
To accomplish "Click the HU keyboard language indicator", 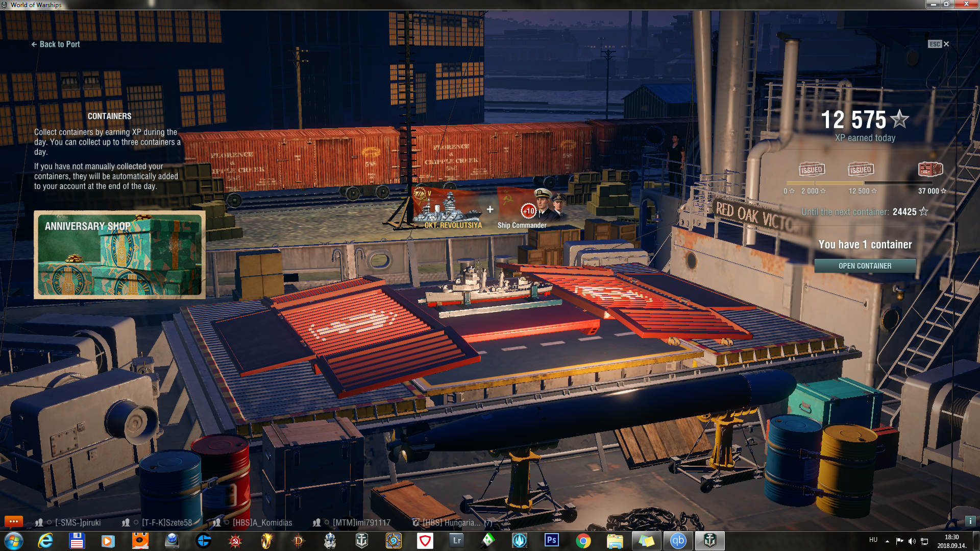I will 873,540.
